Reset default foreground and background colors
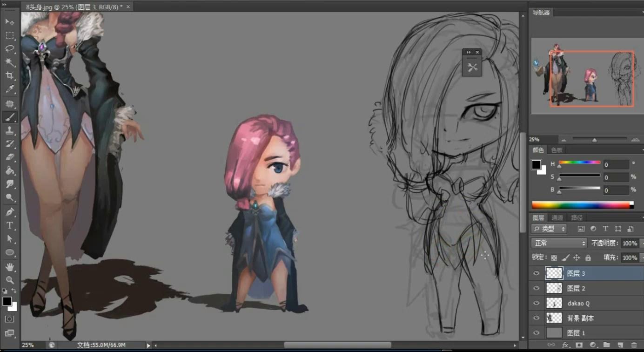The width and height of the screenshot is (644, 352). [x=5, y=291]
